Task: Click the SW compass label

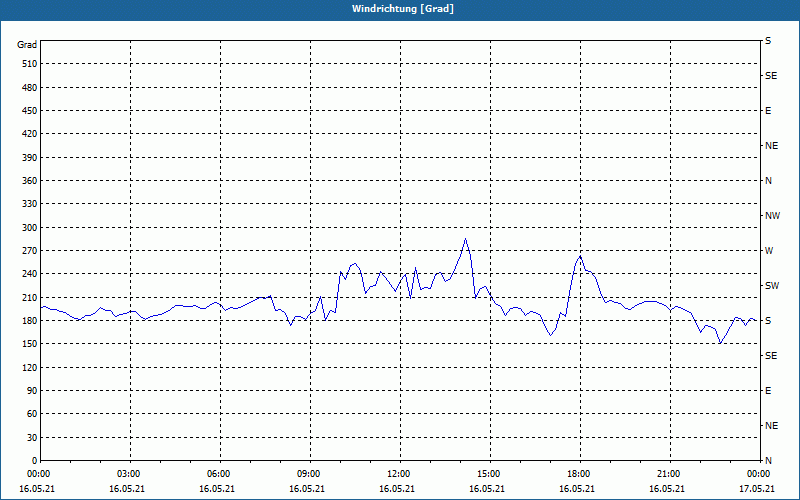Action: coord(772,286)
